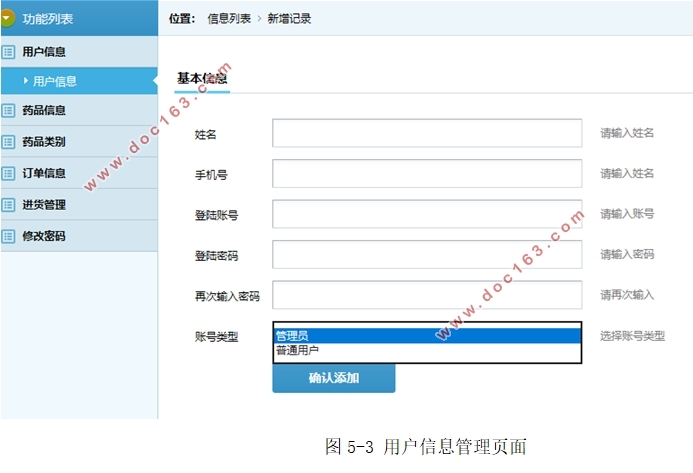This screenshot has width=693, height=473.
Task: Open the 订单信息 menu
Action: tap(79, 173)
